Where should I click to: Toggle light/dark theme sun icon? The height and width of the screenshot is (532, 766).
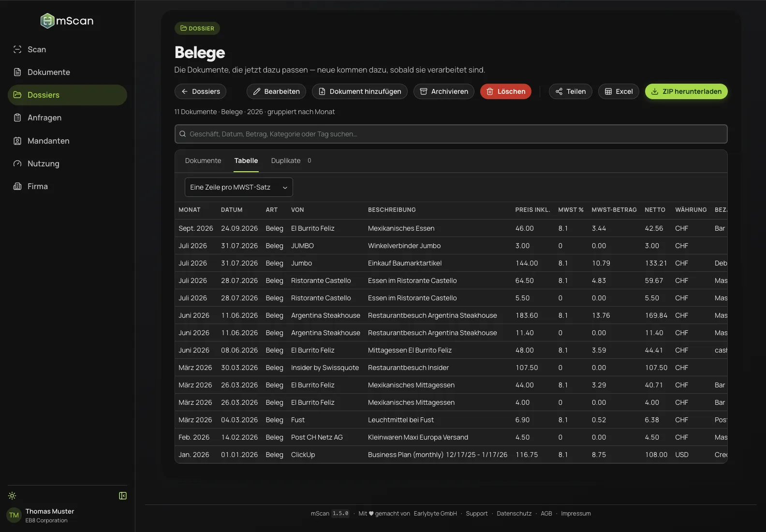pos(12,496)
